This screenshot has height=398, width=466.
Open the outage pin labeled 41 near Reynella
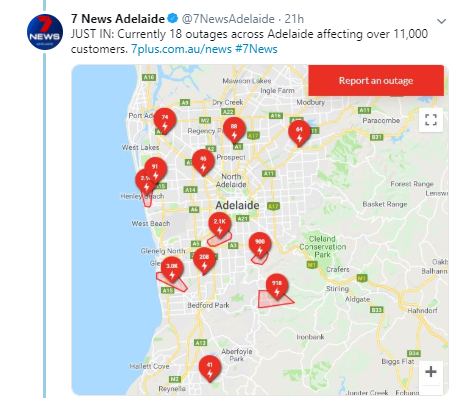point(210,369)
